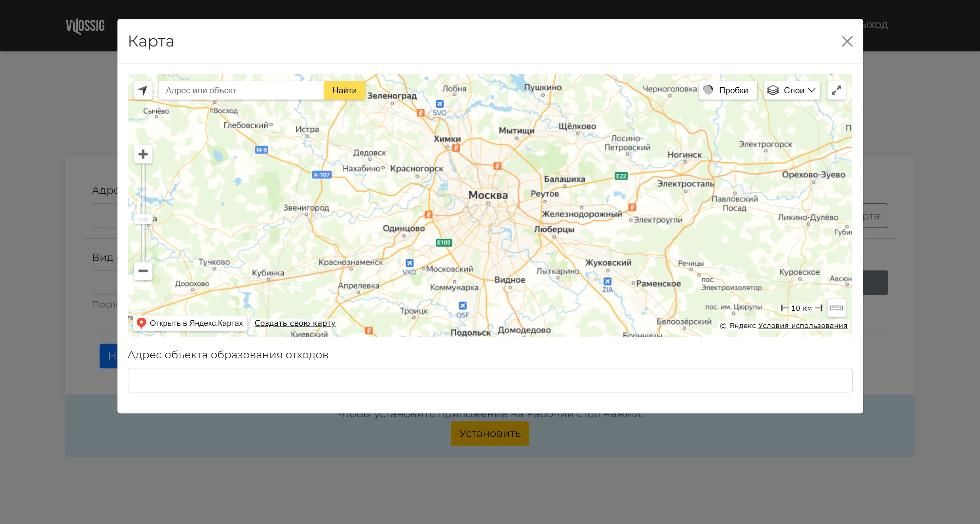This screenshot has height=524, width=980.
Task: Zoom out with the minus button
Action: [x=143, y=271]
